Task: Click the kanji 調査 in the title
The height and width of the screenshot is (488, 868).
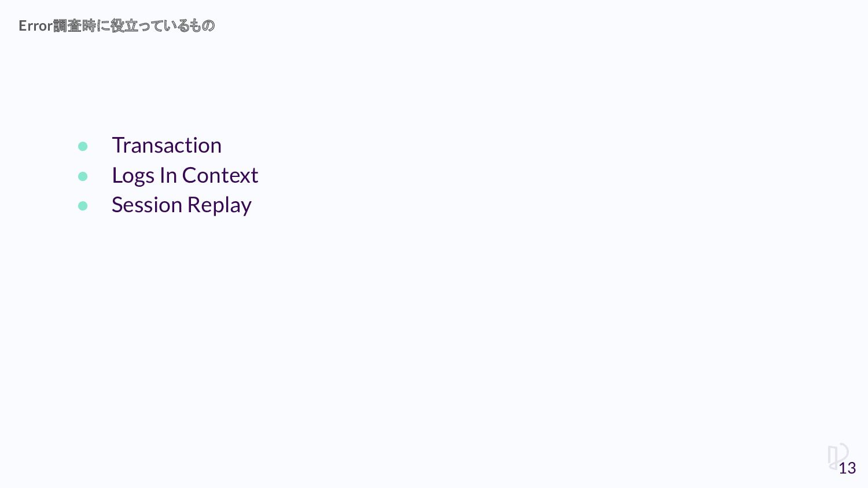Action: pyautogui.click(x=67, y=26)
